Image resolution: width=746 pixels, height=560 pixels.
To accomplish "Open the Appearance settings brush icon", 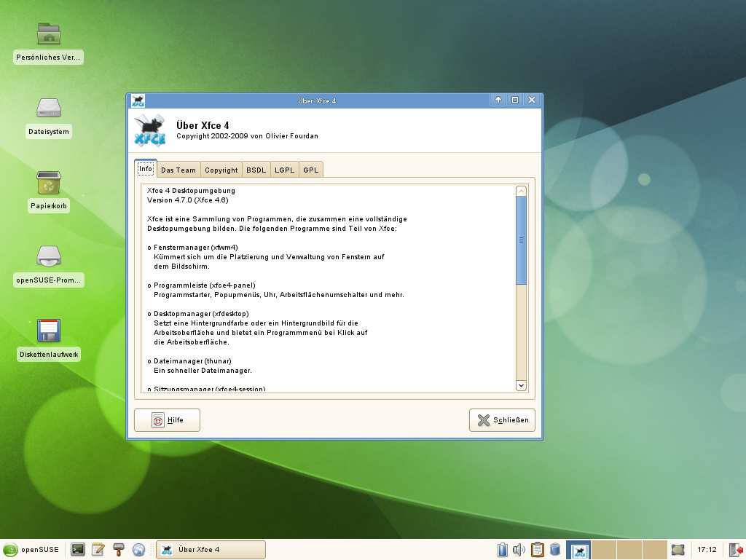I will (x=117, y=550).
